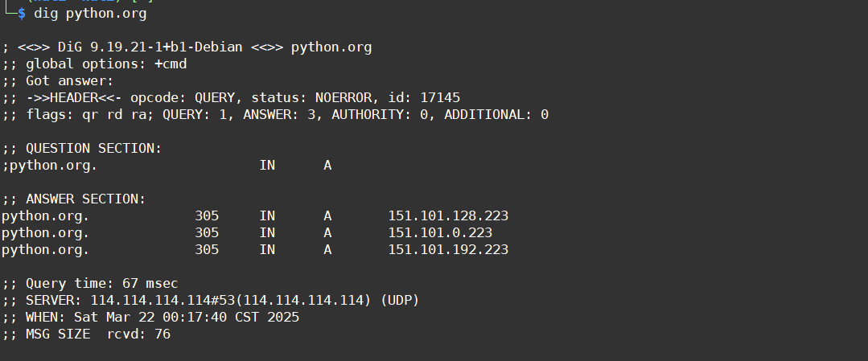Click the 'dig python.org' command text
Viewport: 868px width, 361px height.
click(x=90, y=14)
